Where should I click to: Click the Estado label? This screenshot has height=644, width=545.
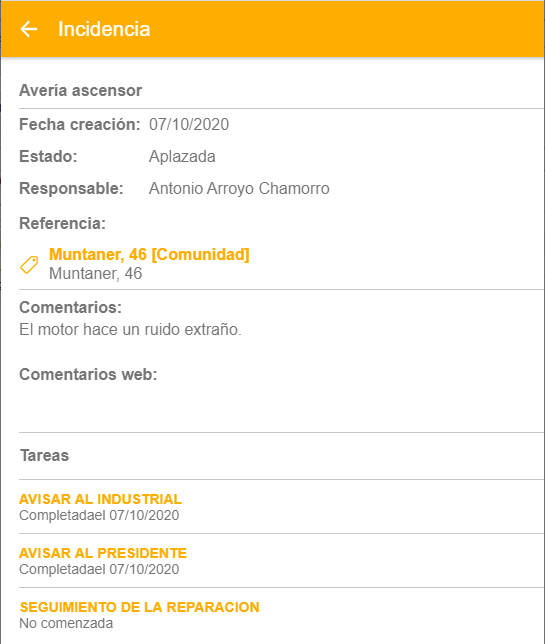[48, 156]
